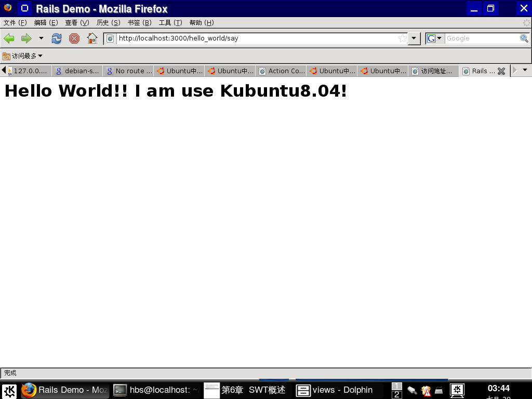Image resolution: width=532 pixels, height=399 pixels.
Task: Bookmark this page with the star icon
Action: [403, 38]
